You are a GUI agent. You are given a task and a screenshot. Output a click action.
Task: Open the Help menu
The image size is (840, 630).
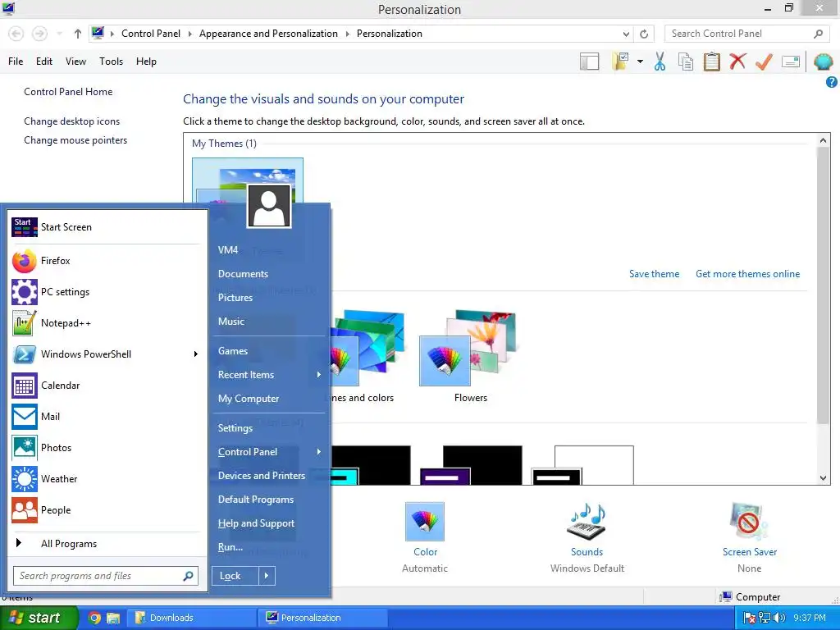point(146,62)
